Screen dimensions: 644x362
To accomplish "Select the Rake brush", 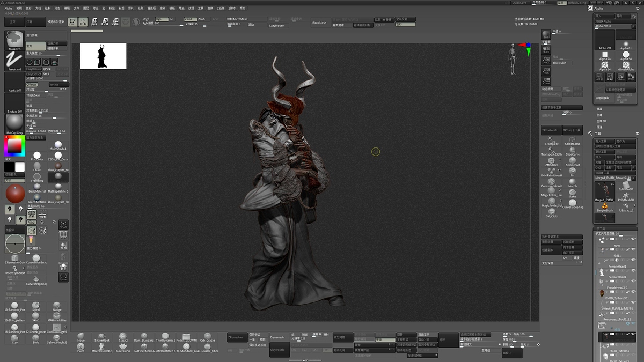I will click(573, 193).
